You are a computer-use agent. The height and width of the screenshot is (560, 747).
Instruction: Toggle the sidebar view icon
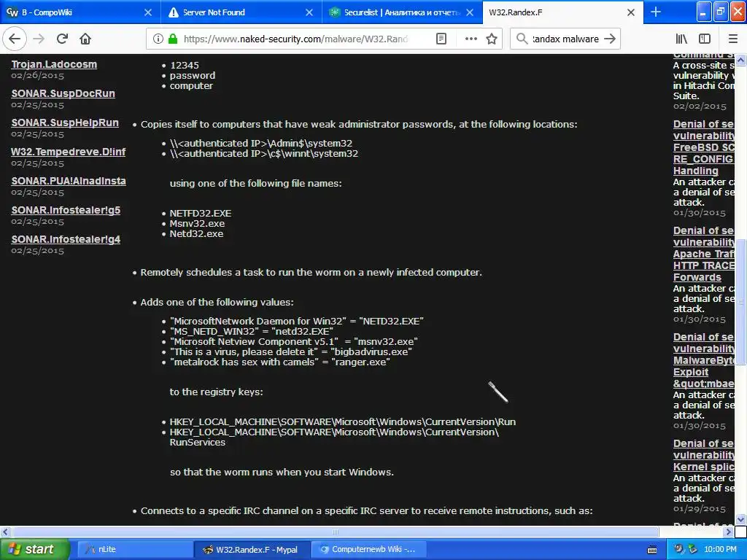705,39
